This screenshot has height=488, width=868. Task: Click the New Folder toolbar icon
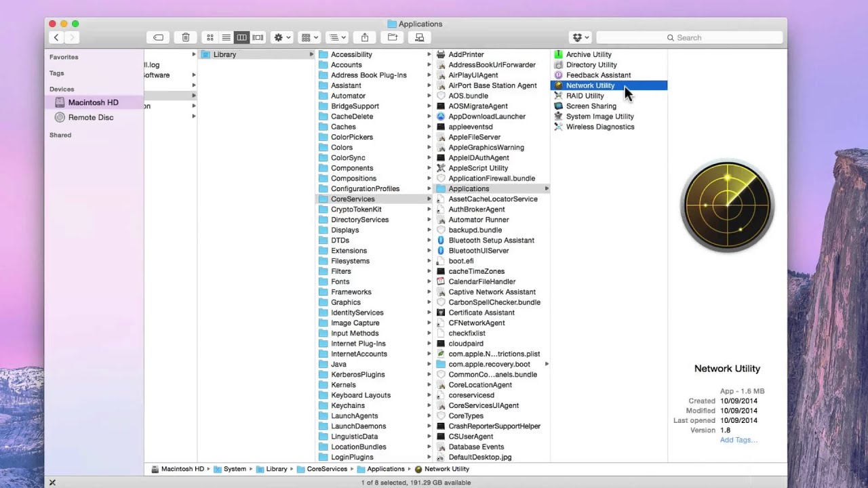pos(392,38)
